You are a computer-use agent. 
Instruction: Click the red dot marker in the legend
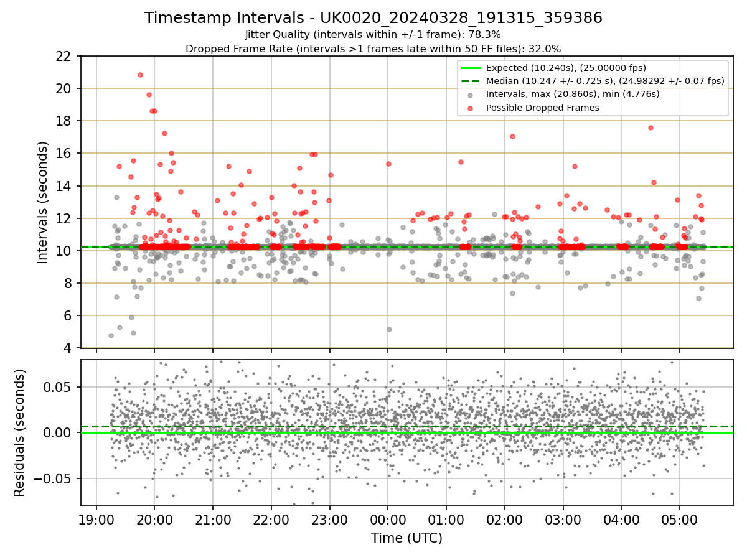tap(470, 108)
